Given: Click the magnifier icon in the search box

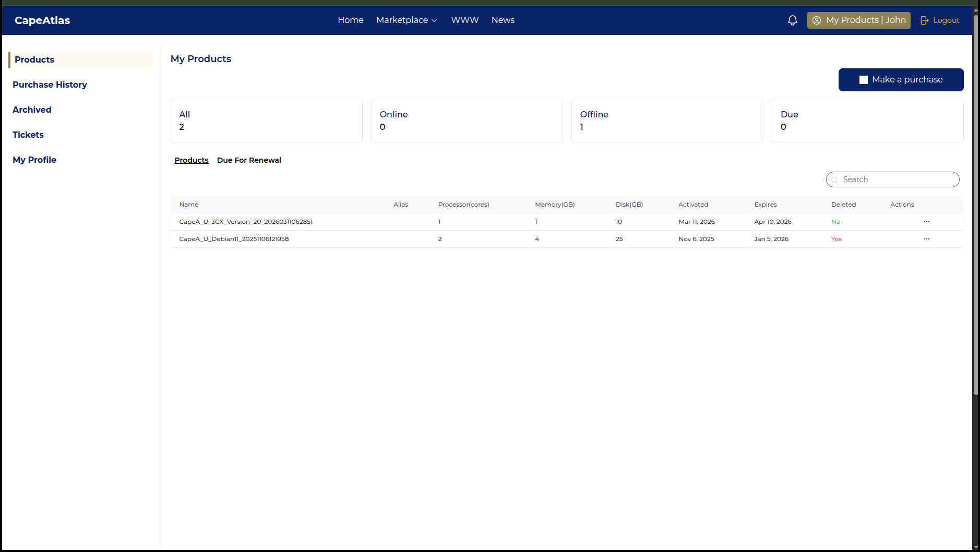Looking at the screenshot, I should tap(834, 179).
